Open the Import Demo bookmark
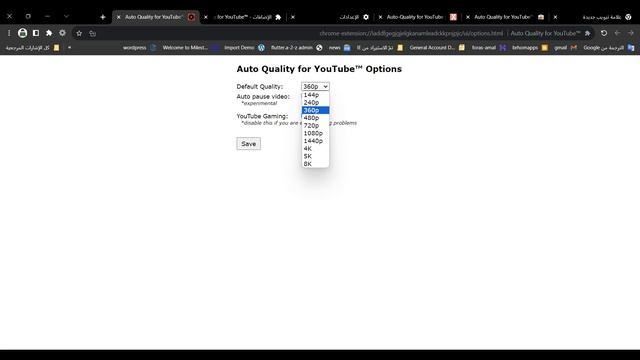Image resolution: width=640 pixels, height=360 pixels. click(x=244, y=48)
